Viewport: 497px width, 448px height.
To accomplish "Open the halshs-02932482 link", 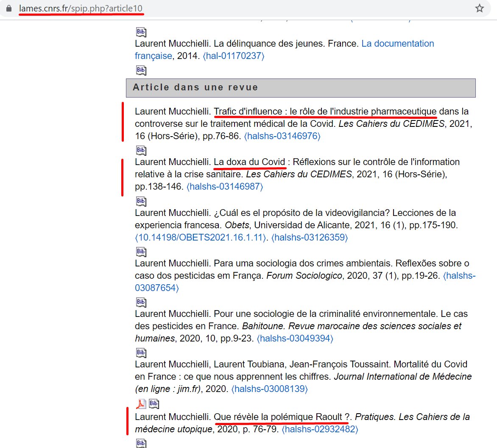I will click(320, 429).
